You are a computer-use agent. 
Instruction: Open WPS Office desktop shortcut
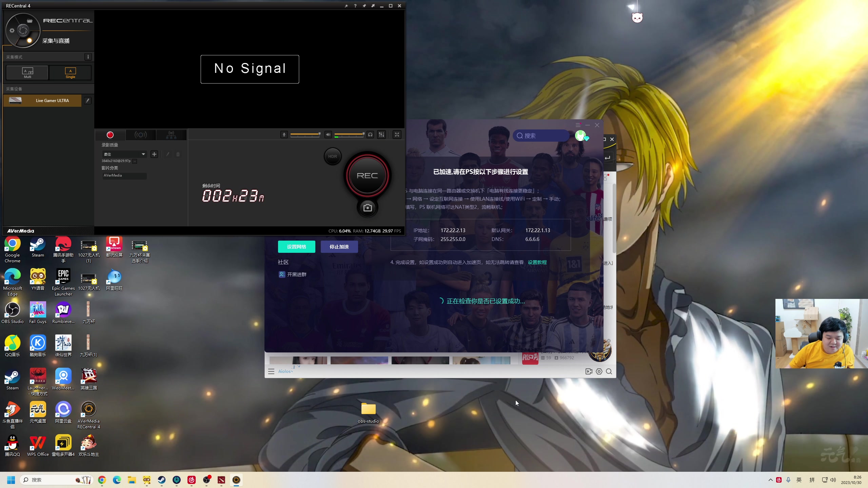click(38, 446)
